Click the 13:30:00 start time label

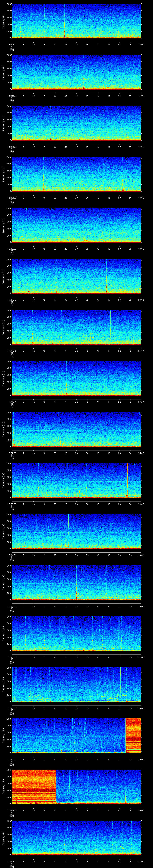coord(12,861)
